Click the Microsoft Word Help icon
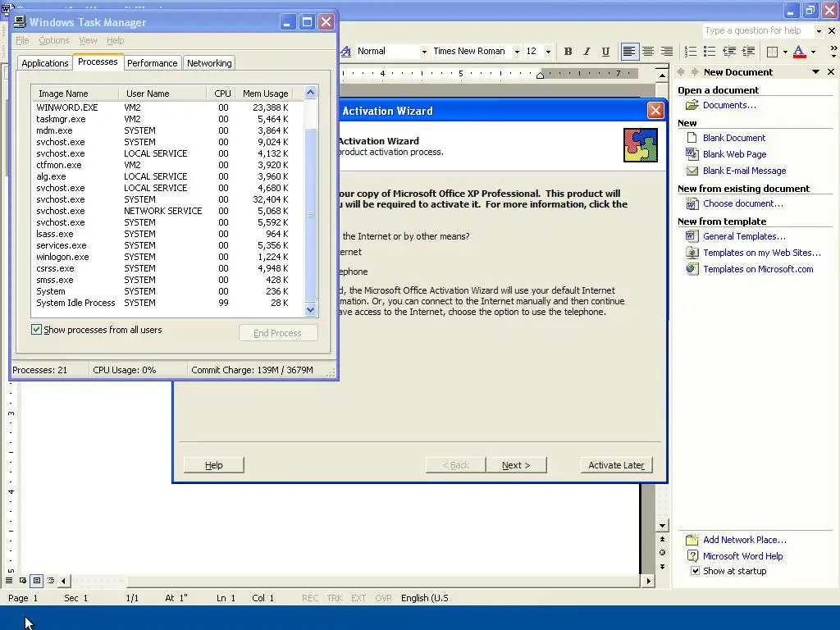840x630 pixels. pos(692,556)
